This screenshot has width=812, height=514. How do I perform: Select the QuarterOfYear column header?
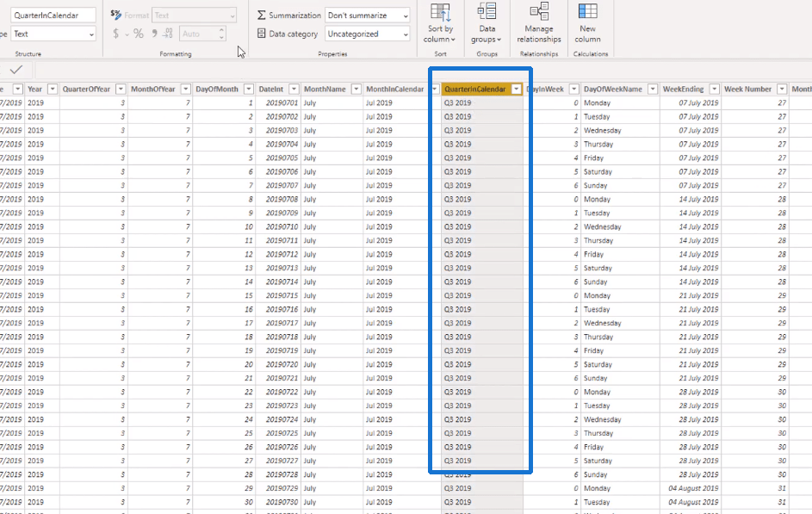click(x=86, y=89)
